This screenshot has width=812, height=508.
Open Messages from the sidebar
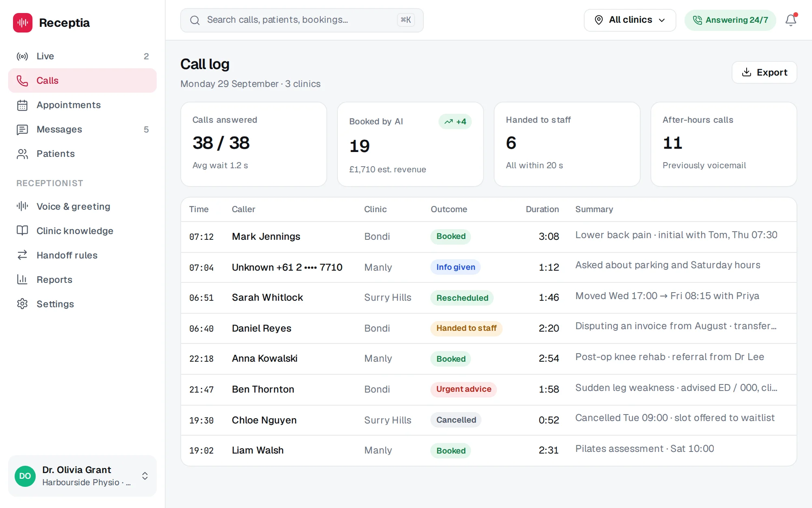click(82, 130)
